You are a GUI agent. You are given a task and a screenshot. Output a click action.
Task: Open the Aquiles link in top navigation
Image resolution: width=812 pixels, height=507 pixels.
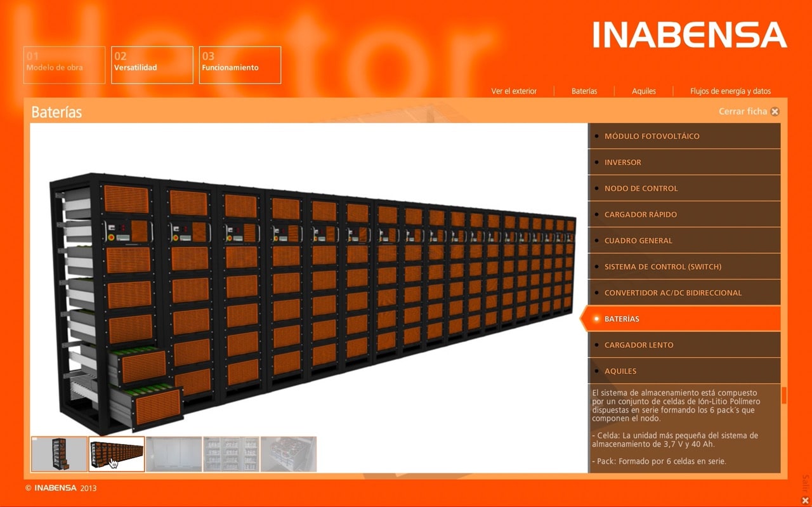(643, 91)
